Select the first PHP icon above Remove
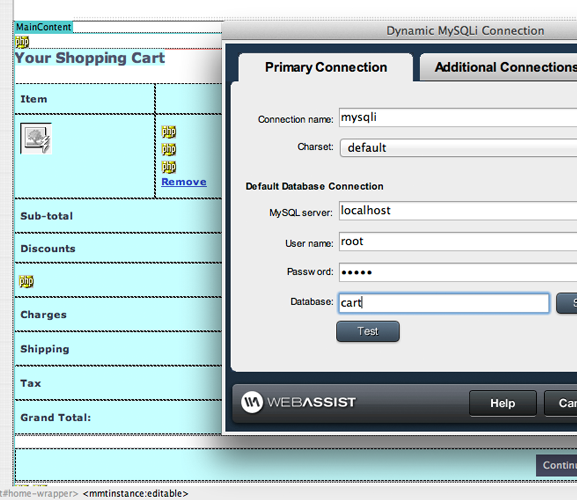 coord(169,132)
